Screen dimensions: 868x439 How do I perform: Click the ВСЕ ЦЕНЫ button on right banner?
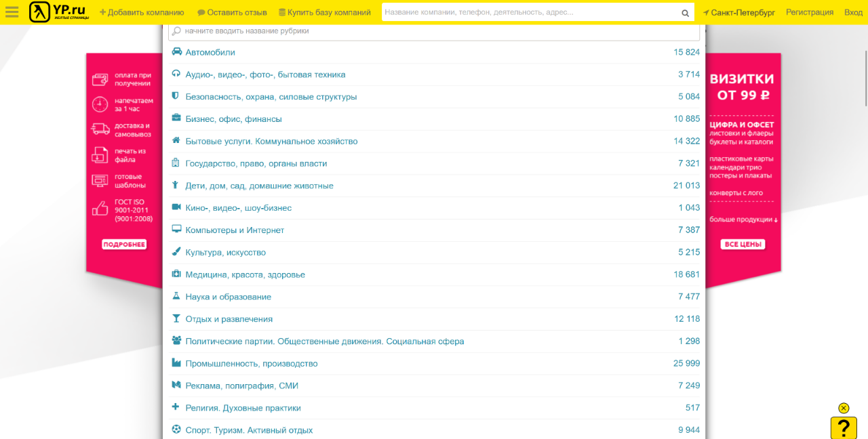pyautogui.click(x=743, y=245)
